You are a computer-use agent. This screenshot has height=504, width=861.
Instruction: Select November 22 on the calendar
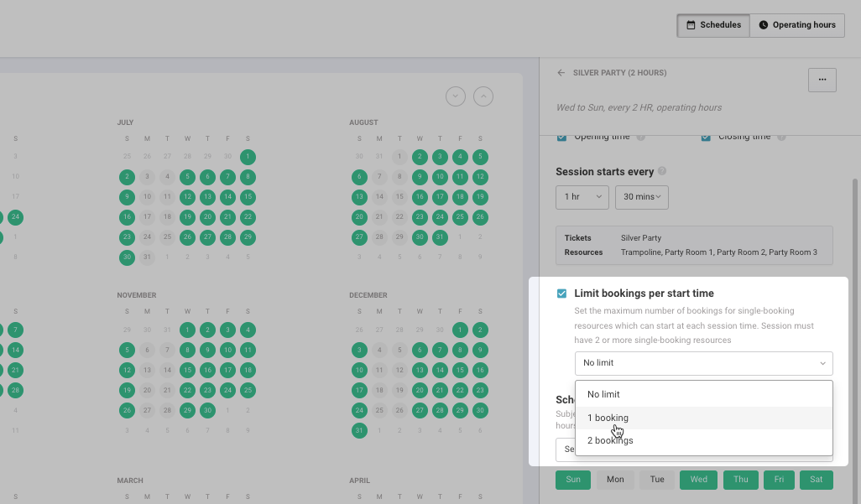coord(187,390)
